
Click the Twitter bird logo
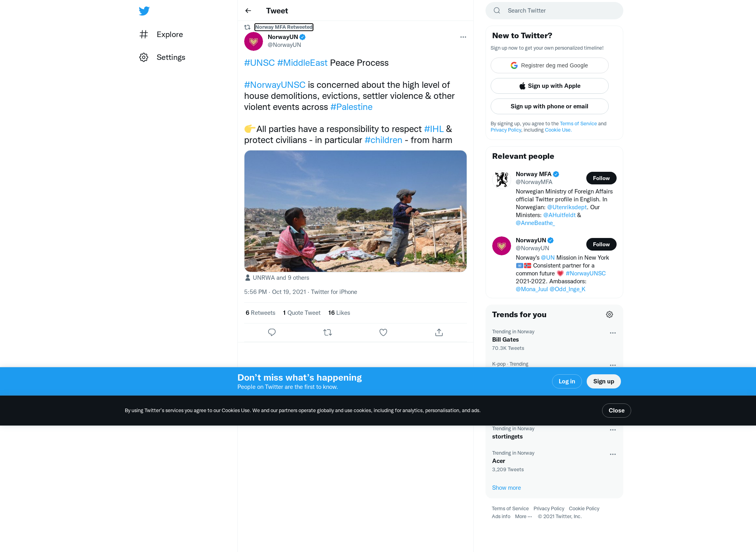coord(144,11)
